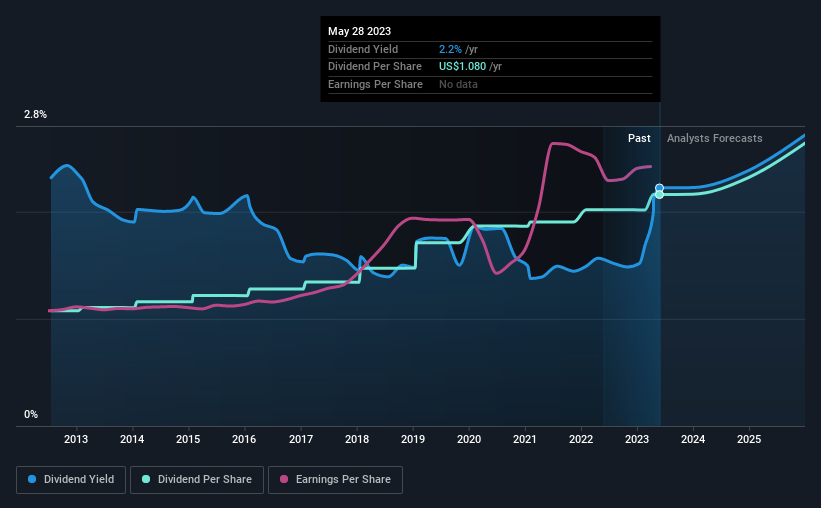Click the Dividend Yield row label in tooltip
This screenshot has width=821, height=508.
(x=363, y=49)
